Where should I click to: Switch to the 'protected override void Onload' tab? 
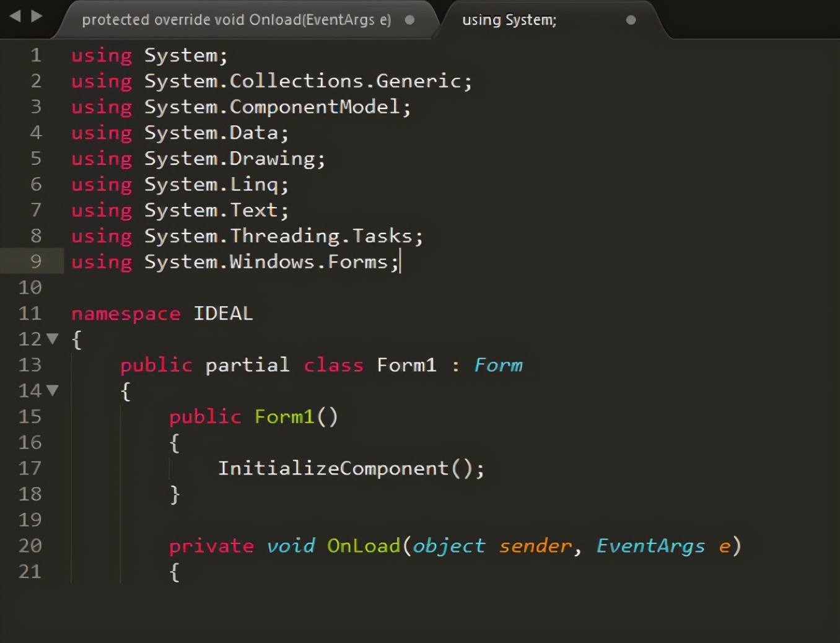click(236, 20)
